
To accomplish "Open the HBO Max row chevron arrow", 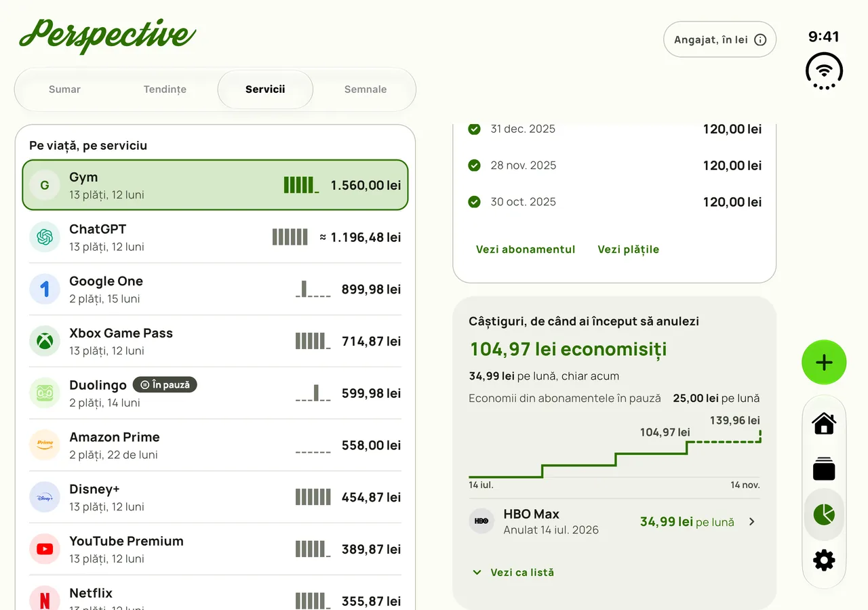I will click(751, 522).
